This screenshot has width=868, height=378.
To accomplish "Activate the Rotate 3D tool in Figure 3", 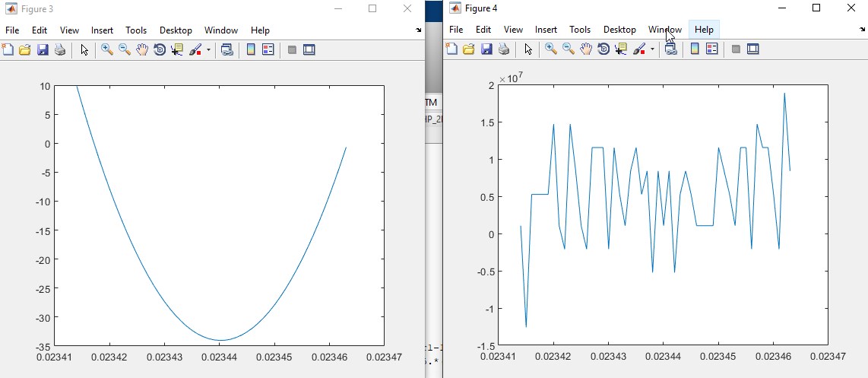I will tap(160, 49).
